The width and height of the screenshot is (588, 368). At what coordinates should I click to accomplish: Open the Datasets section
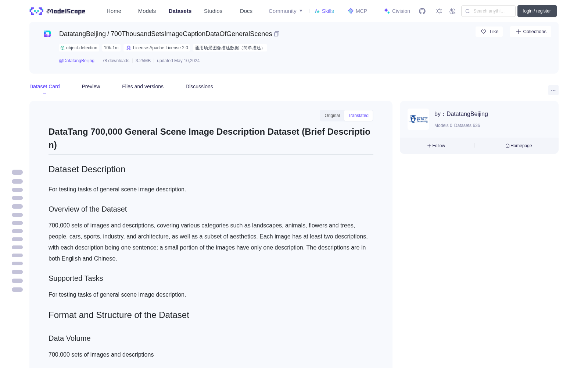pos(180,11)
